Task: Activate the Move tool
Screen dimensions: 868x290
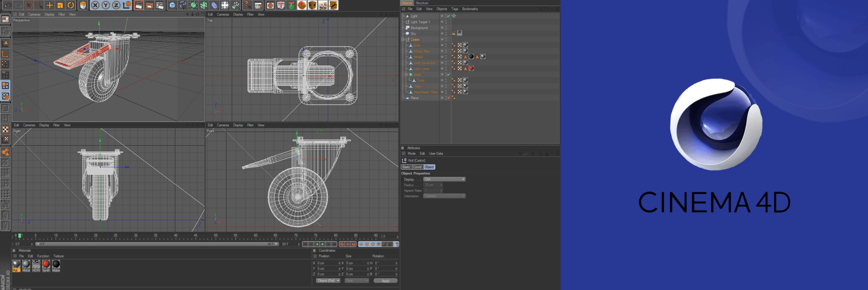Action: (x=50, y=5)
